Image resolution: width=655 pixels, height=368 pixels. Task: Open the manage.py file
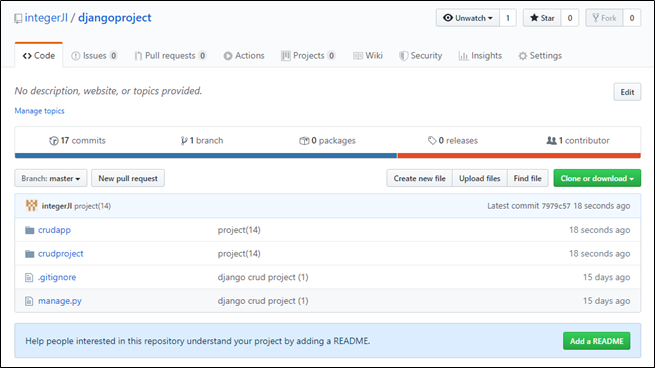tap(60, 301)
